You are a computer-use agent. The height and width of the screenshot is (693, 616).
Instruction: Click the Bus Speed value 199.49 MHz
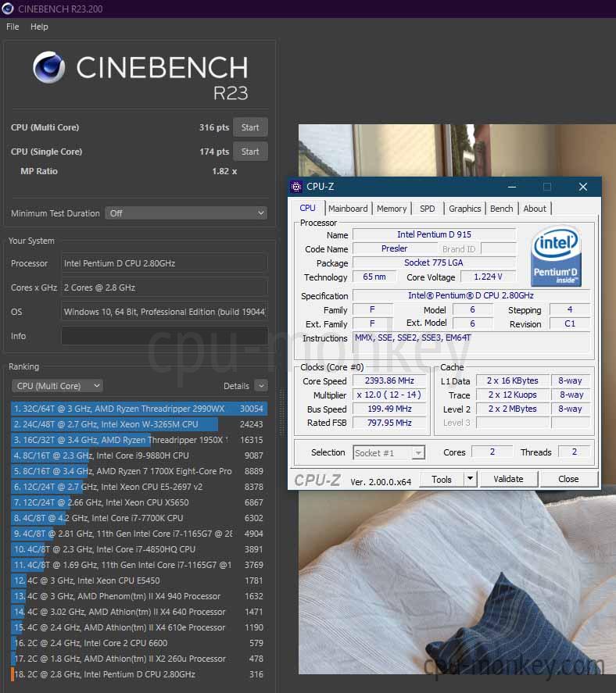point(389,409)
